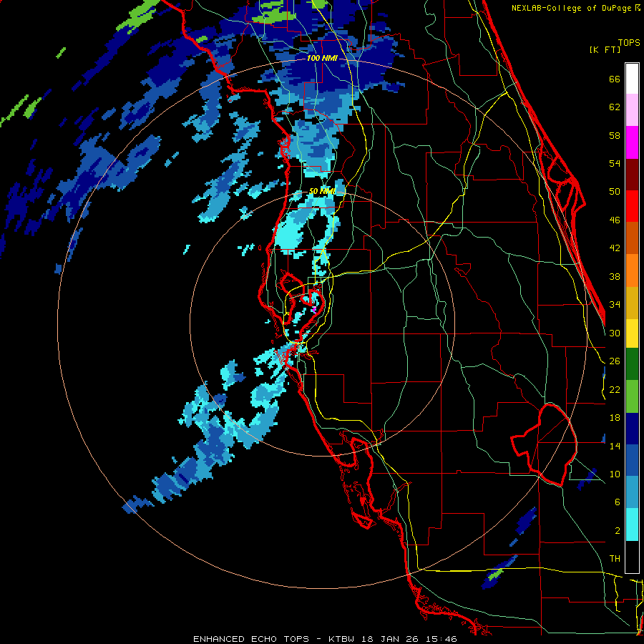644x644 pixels.
Task: Click the light green legend swatch
Action: pos(632,396)
